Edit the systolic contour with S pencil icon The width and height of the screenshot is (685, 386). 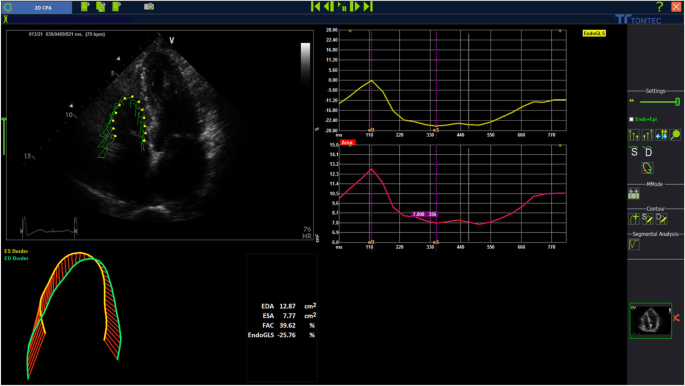(647, 218)
